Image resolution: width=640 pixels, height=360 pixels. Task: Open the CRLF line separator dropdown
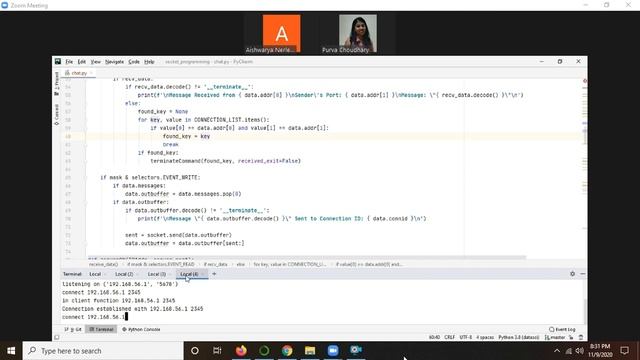click(x=449, y=338)
